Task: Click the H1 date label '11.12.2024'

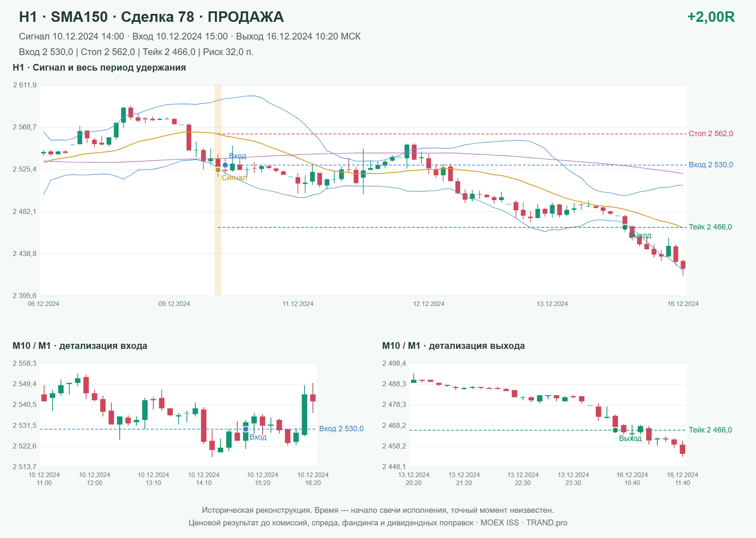Action: point(298,304)
